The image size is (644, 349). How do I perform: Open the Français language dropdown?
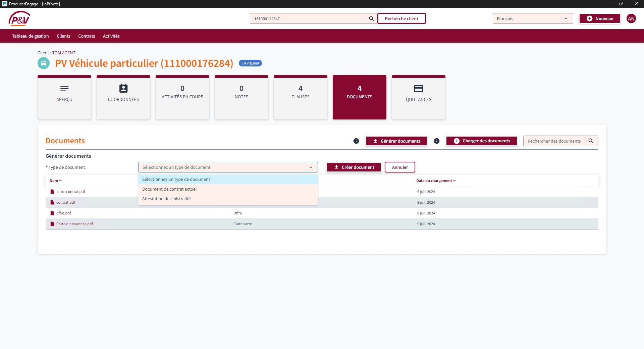(x=533, y=18)
